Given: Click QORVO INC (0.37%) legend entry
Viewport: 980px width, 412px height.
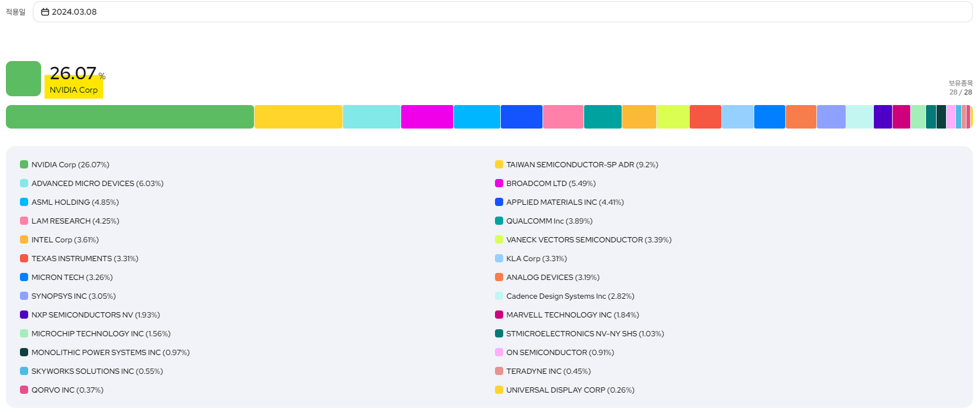Looking at the screenshot, I should [62, 390].
